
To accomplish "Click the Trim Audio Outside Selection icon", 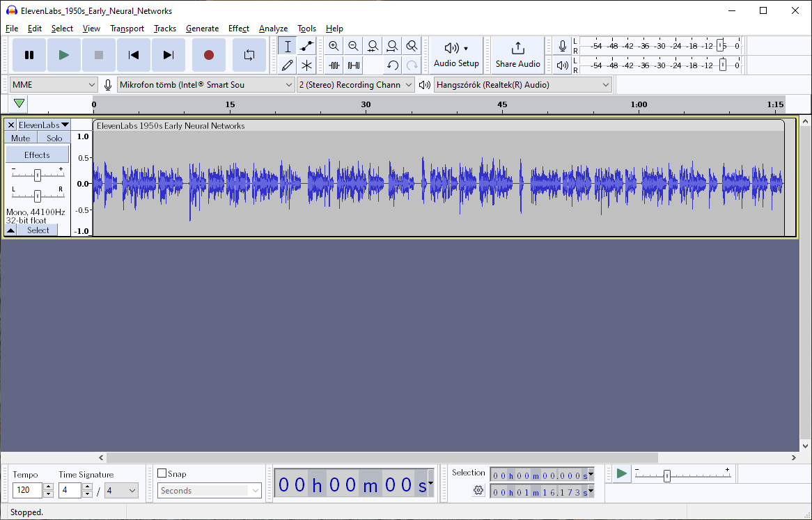I will (334, 64).
